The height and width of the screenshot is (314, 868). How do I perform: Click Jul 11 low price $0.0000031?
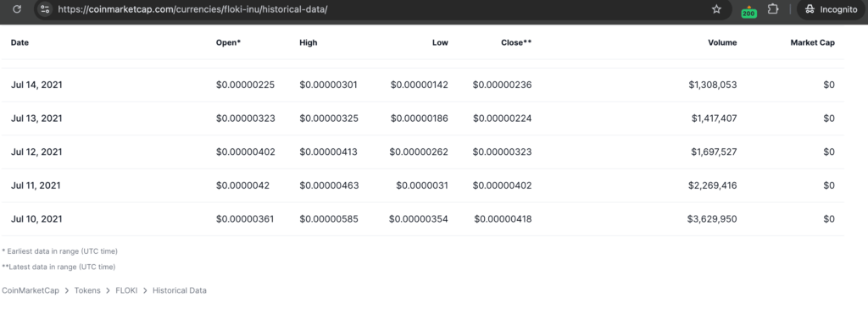422,185
